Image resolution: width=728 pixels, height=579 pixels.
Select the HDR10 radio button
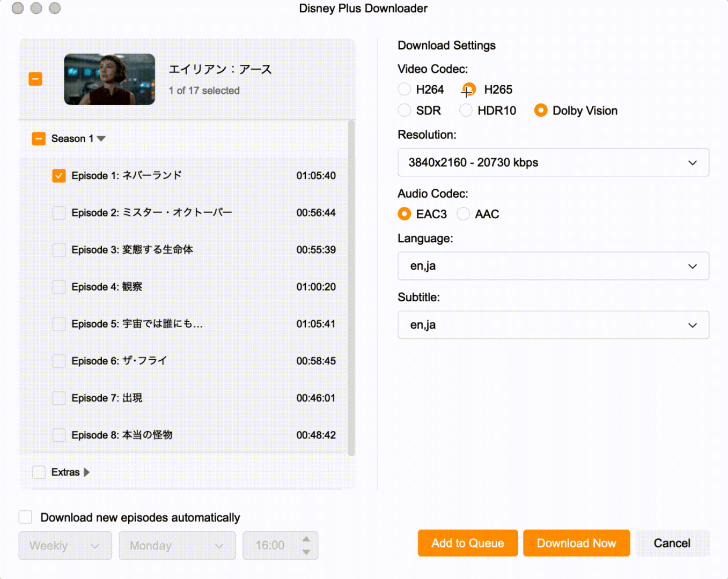coord(466,110)
